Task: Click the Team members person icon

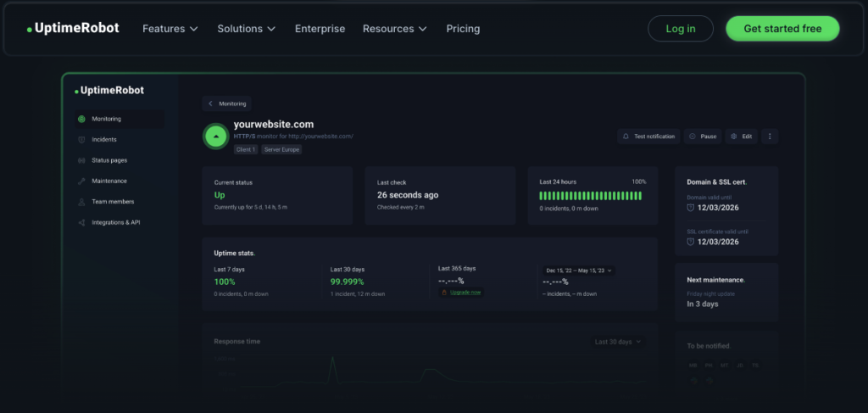Action: [x=81, y=202]
